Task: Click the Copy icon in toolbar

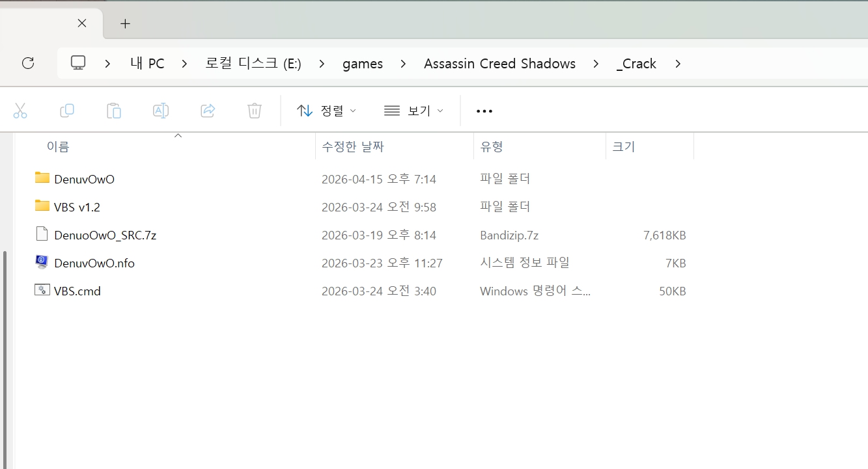Action: point(67,111)
